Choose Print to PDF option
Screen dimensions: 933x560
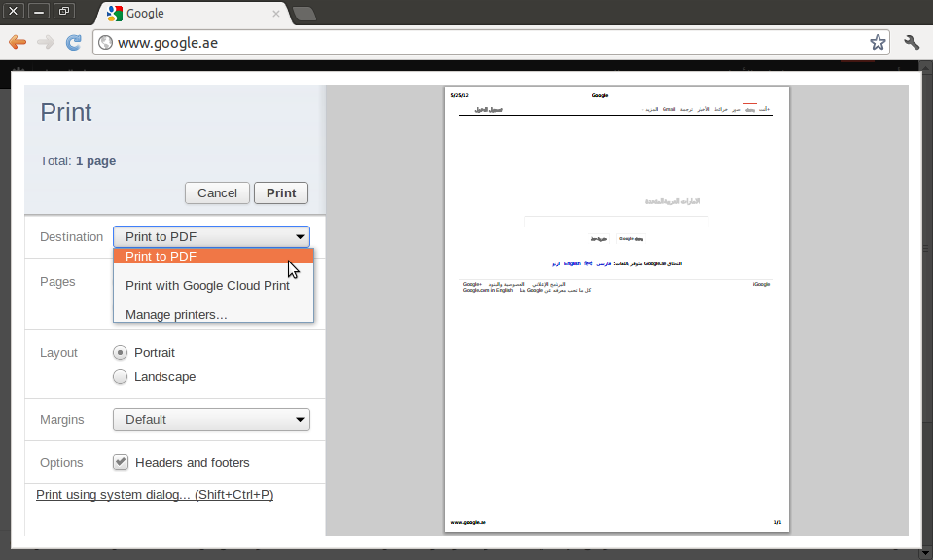pyautogui.click(x=213, y=257)
